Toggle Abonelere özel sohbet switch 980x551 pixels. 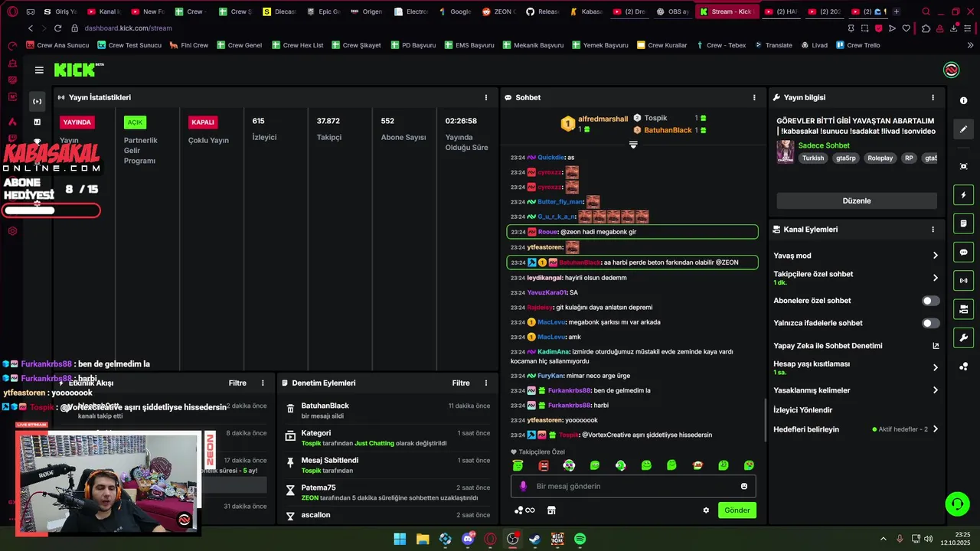coord(930,301)
